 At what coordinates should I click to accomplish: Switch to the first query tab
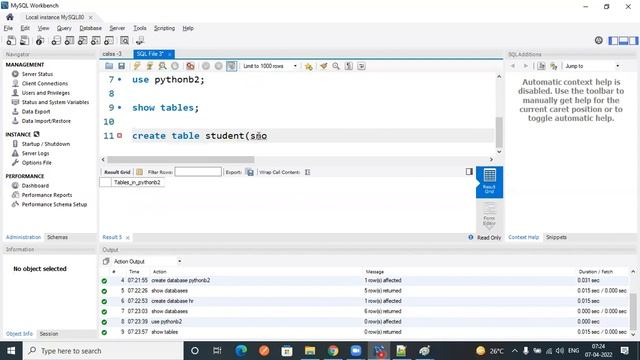(x=112, y=54)
